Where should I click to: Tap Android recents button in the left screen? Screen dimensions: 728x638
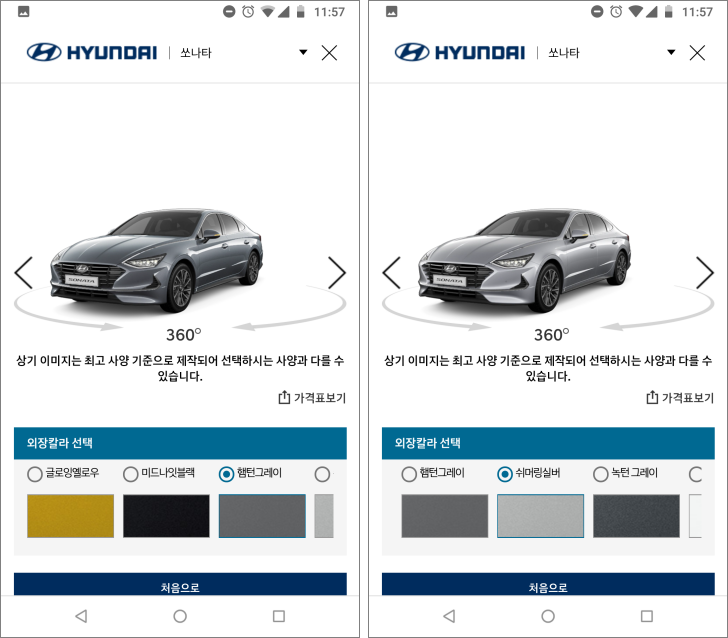pos(279,616)
